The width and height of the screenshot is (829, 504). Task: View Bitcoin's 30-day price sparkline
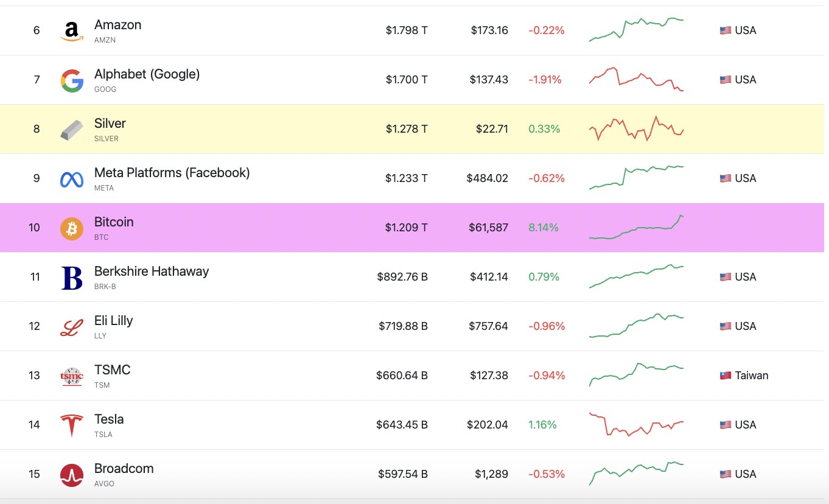[637, 227]
